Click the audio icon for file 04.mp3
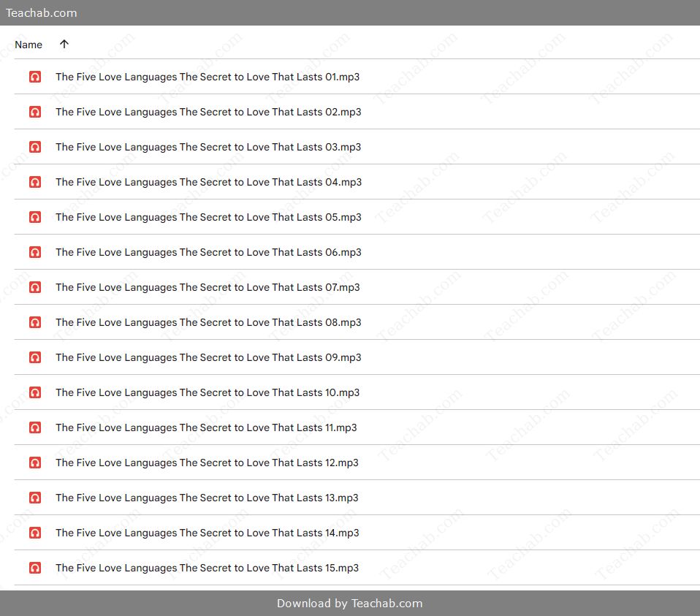The height and width of the screenshot is (616, 700). click(x=35, y=182)
